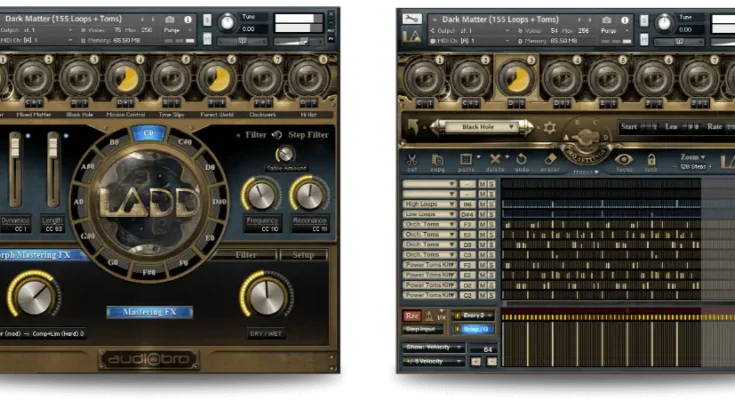Click the wrench icon in right instrument header
The width and height of the screenshot is (735, 400).
412,20
